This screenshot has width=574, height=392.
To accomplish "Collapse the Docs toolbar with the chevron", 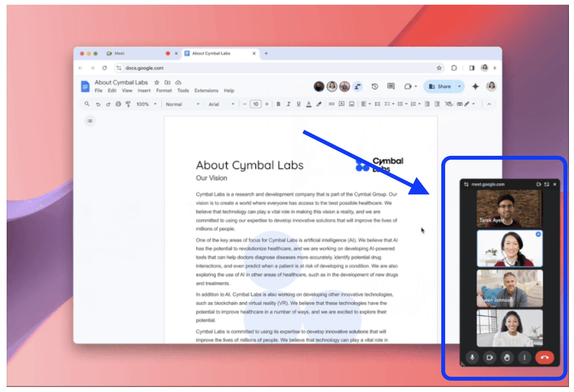I will coord(489,104).
